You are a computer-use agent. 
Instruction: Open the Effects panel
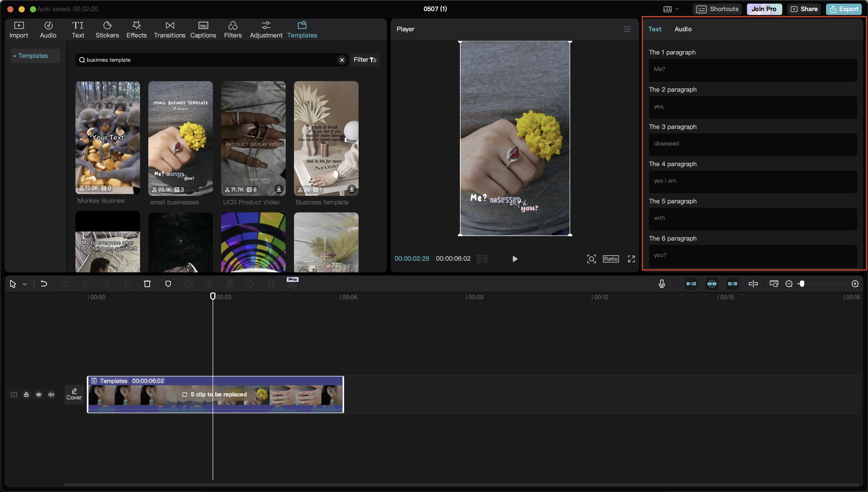click(x=136, y=29)
